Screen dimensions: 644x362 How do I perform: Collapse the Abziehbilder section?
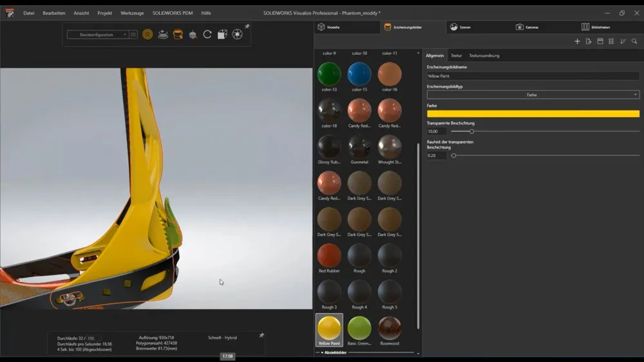[x=323, y=352]
